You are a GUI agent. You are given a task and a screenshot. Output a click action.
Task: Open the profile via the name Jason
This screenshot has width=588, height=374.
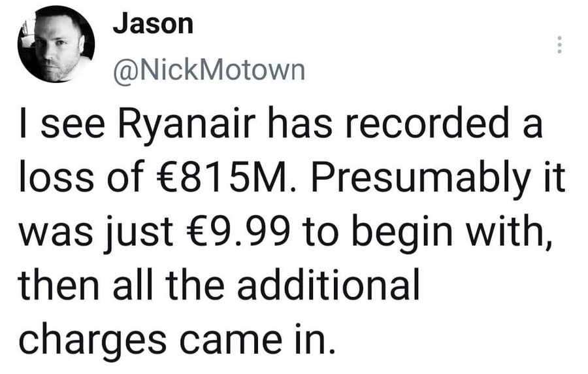point(153,24)
